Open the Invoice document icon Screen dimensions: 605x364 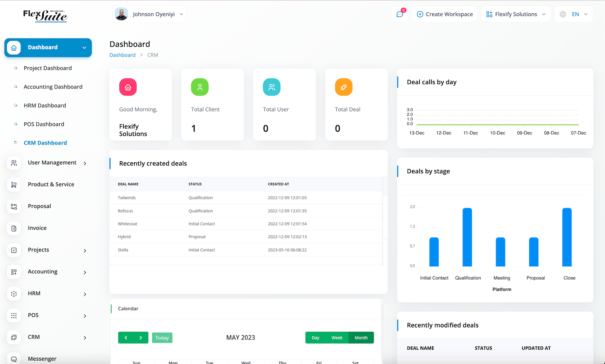[14, 228]
